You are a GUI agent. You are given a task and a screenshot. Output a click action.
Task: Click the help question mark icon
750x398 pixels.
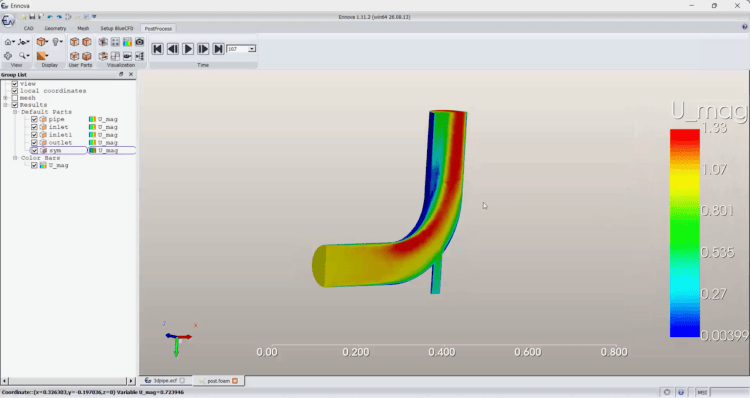tap(744, 27)
